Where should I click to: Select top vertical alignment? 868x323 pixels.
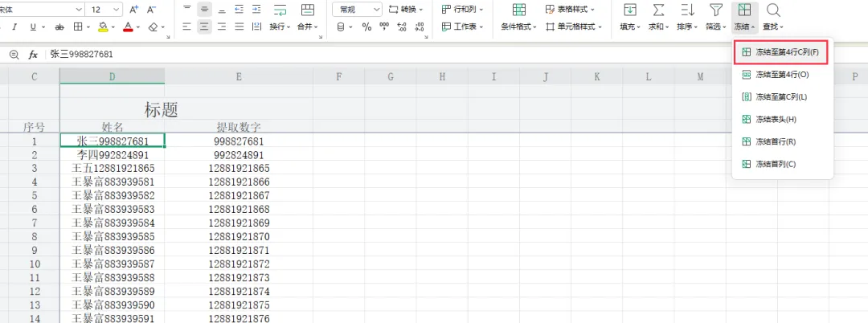pyautogui.click(x=187, y=9)
